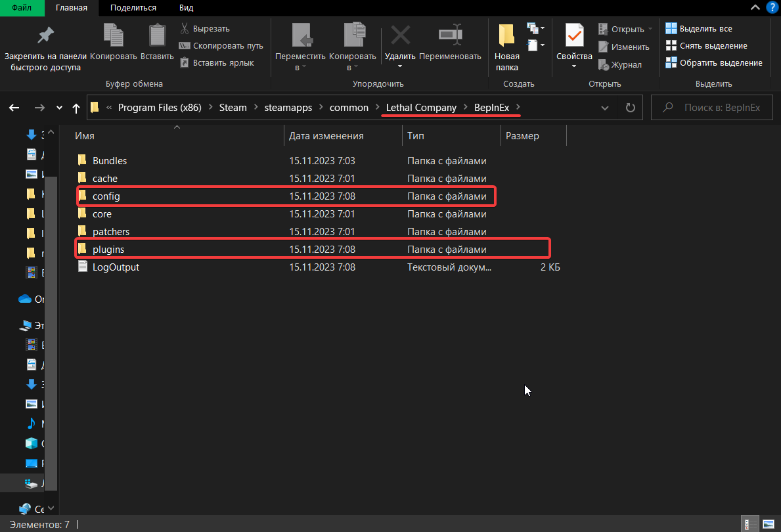The width and height of the screenshot is (781, 532).
Task: Click Program Files (x86) in address bar
Action: pos(160,108)
